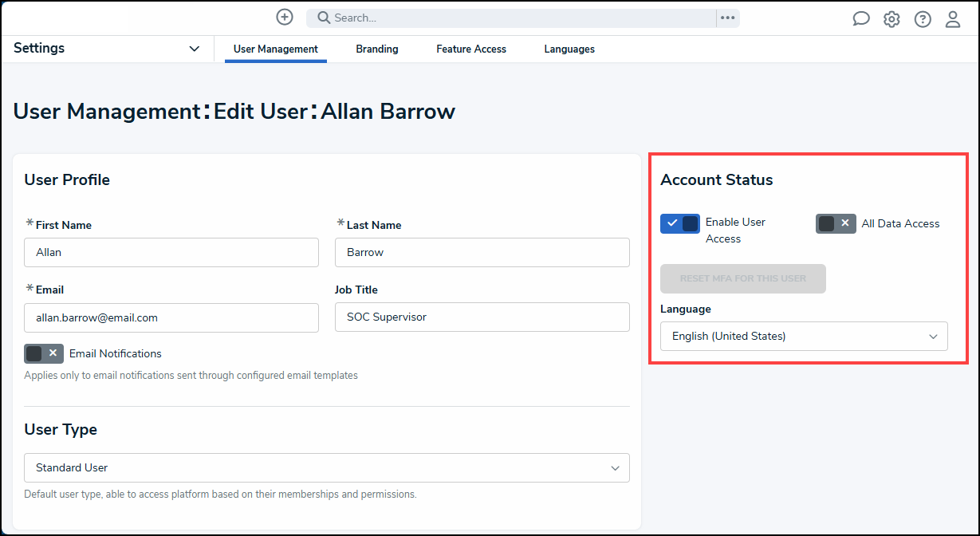Image resolution: width=980 pixels, height=536 pixels.
Task: Click the page title Edit User Allan Barrow
Action: point(234,112)
